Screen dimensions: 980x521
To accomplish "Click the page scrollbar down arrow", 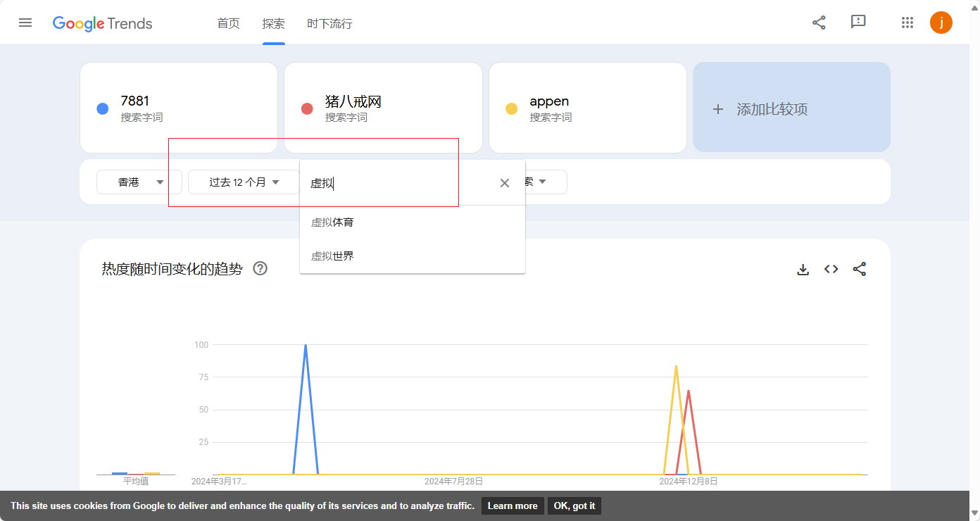I will click(x=974, y=515).
